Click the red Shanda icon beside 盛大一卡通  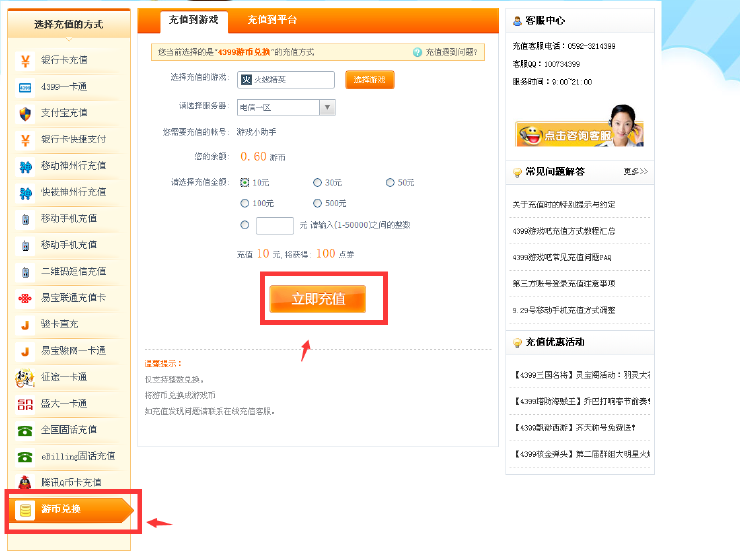[25, 404]
